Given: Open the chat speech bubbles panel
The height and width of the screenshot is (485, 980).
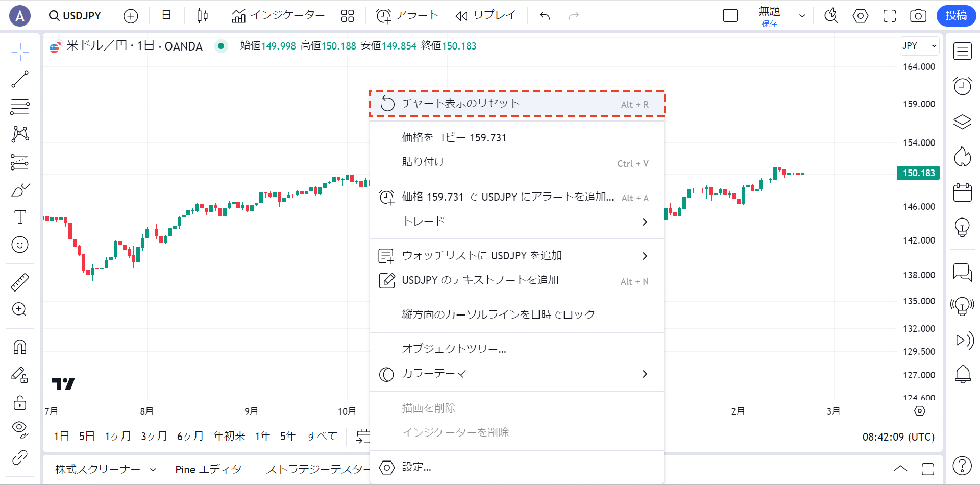Looking at the screenshot, I should click(x=963, y=272).
